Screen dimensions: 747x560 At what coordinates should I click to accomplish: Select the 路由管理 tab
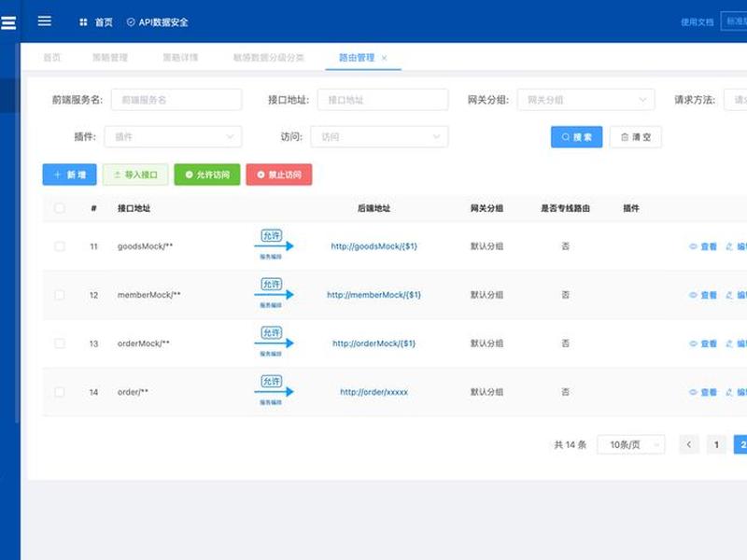[x=357, y=58]
